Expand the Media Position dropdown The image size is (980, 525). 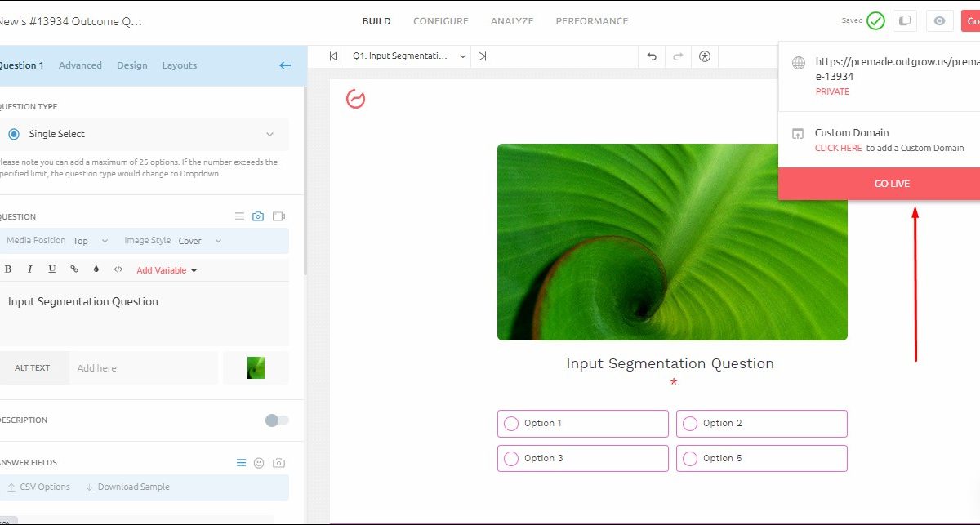point(90,241)
